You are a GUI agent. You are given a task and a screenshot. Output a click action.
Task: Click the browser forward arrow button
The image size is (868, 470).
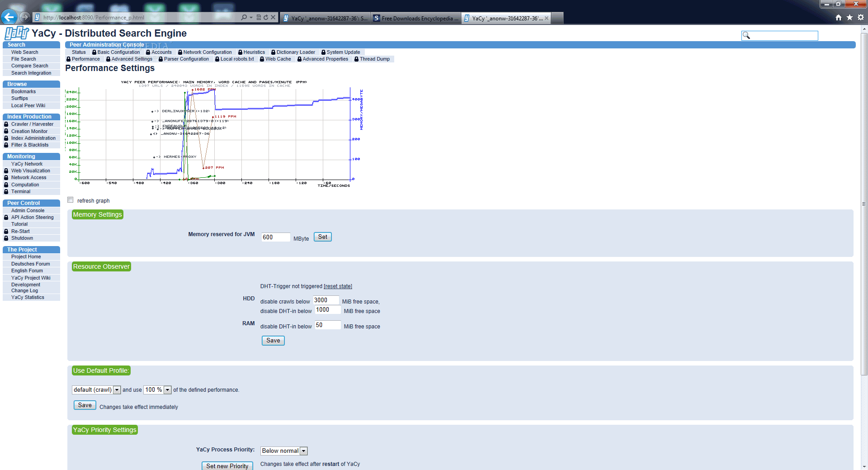click(x=25, y=18)
